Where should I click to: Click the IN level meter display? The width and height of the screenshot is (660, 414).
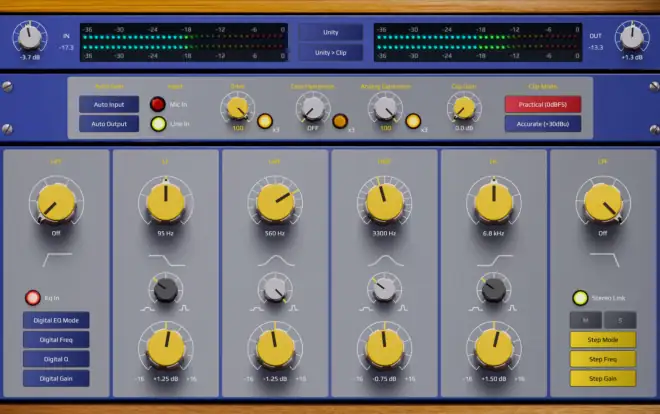point(184,42)
